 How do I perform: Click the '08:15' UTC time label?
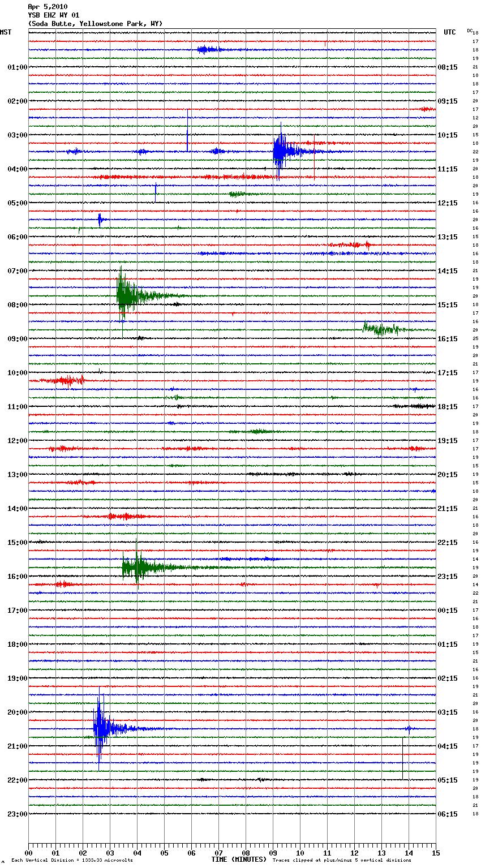(x=448, y=67)
